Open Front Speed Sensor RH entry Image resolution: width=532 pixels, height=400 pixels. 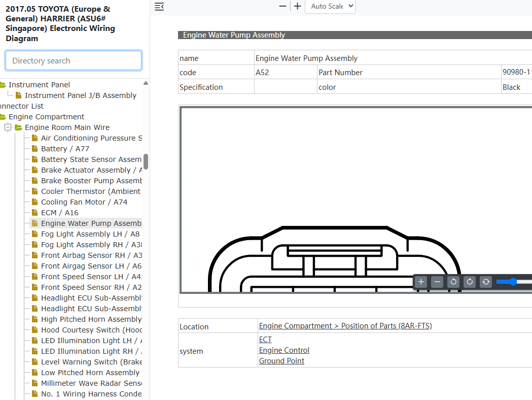pyautogui.click(x=91, y=287)
